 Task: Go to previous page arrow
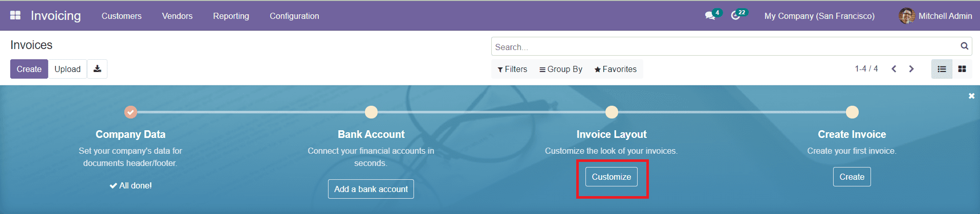(894, 69)
